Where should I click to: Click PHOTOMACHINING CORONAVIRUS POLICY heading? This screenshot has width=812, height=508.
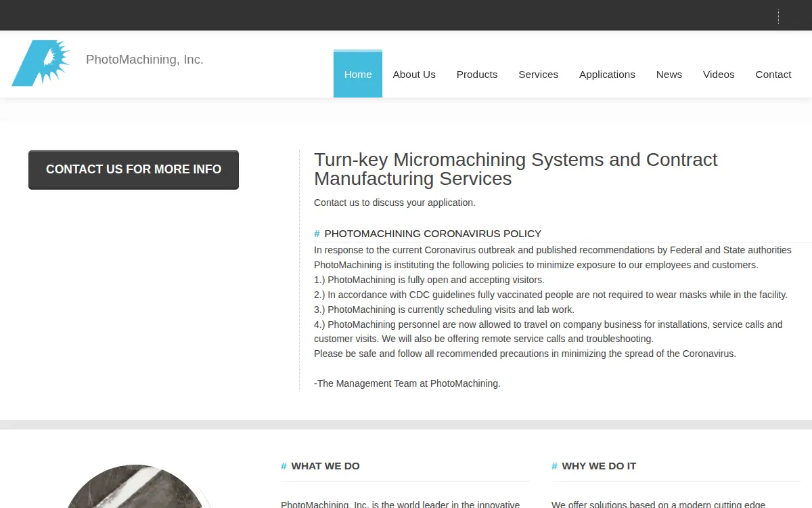point(433,234)
